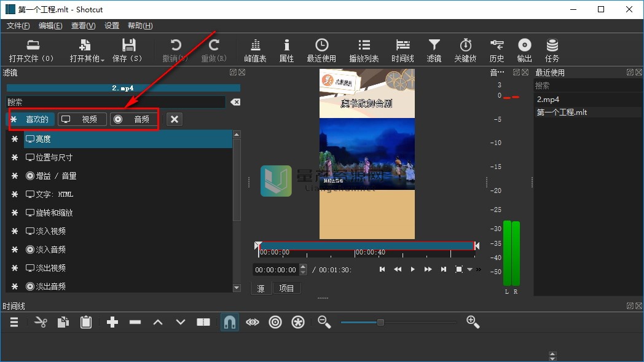This screenshot has height=362, width=644.
Task: Split clip at playhead icon
Action: pos(203,322)
